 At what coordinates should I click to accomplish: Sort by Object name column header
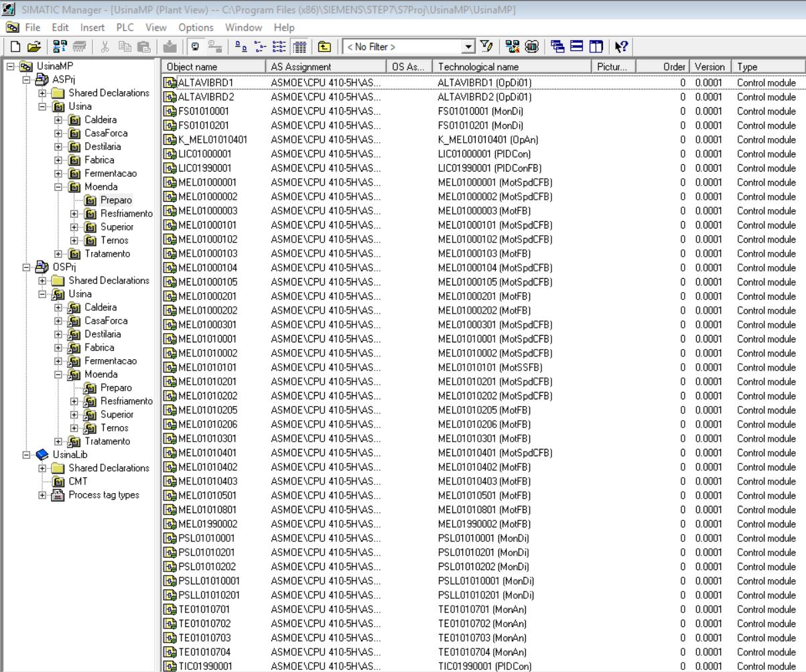(213, 67)
